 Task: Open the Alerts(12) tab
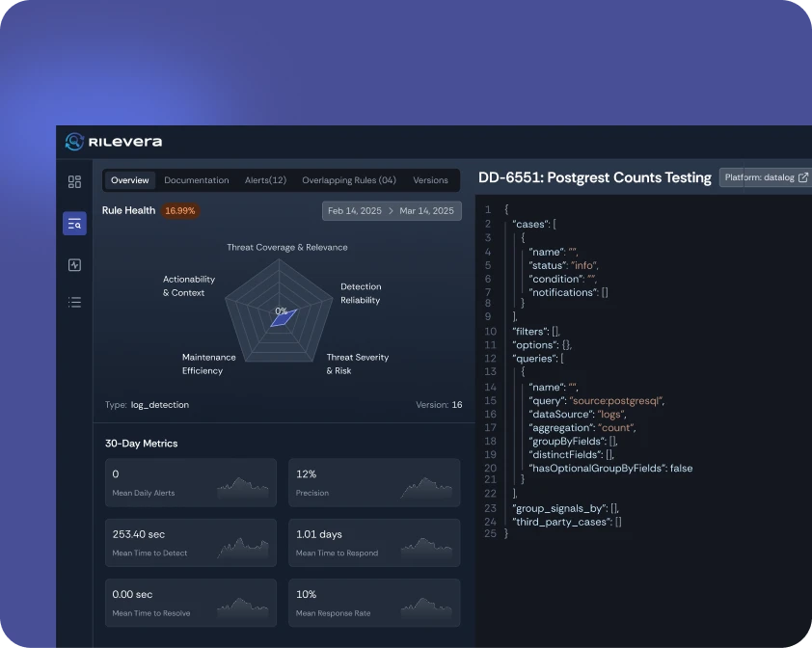265,180
